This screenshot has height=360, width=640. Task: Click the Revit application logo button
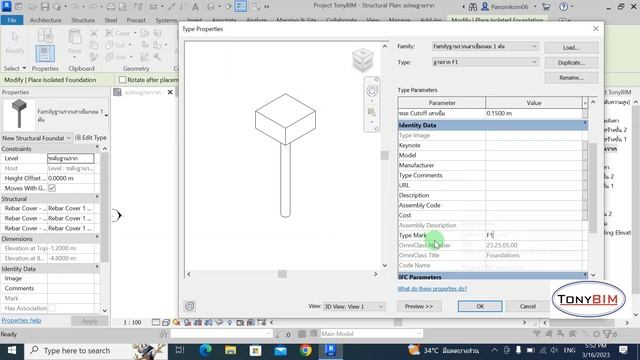pyautogui.click(x=7, y=7)
